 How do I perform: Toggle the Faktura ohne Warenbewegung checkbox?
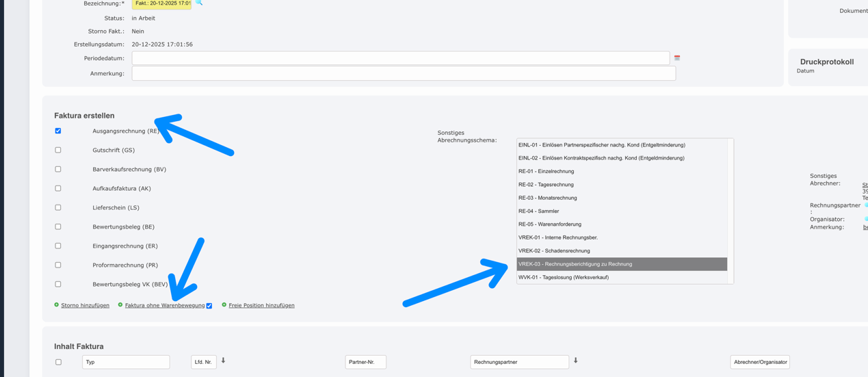click(x=209, y=306)
